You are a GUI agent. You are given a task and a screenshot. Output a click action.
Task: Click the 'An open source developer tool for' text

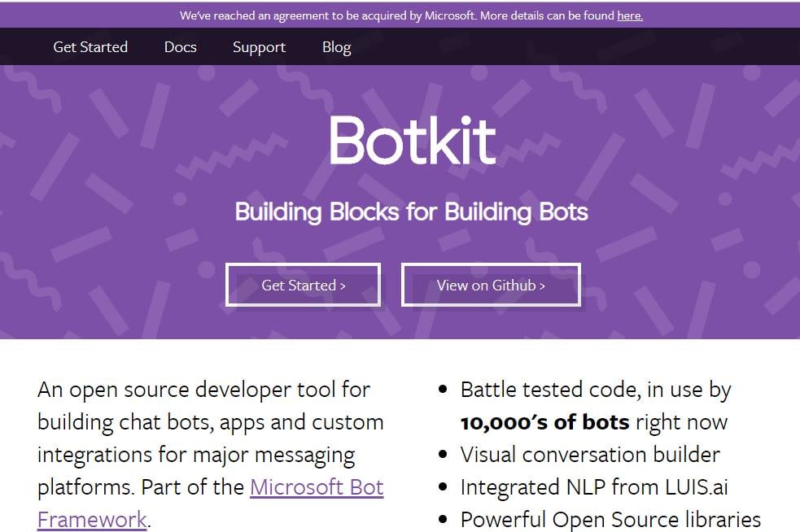coord(203,390)
